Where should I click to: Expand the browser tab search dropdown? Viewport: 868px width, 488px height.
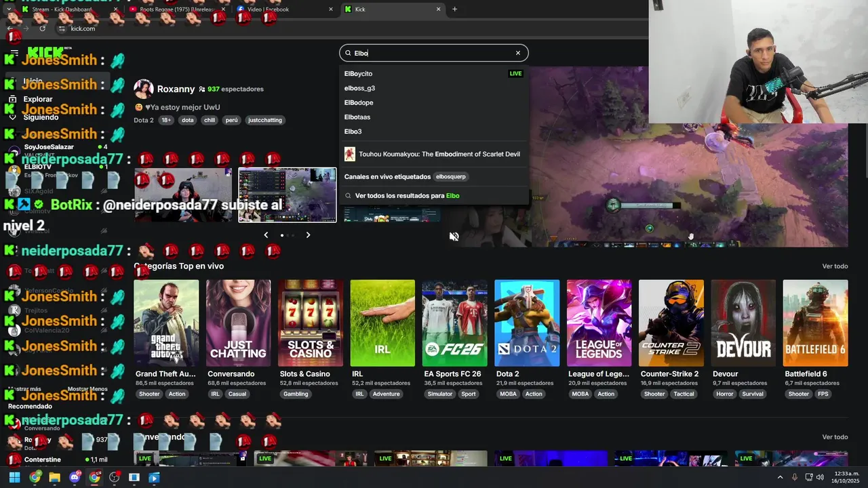8,9
